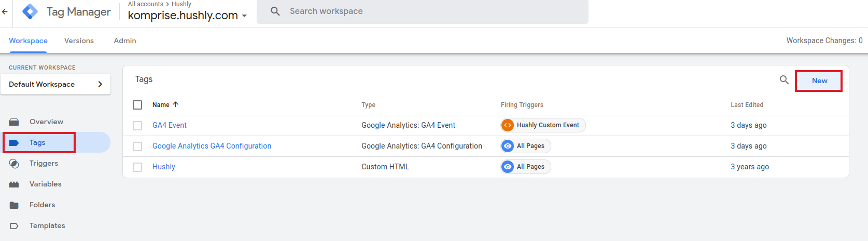Click the Triggers sidebar icon
Viewport: 868px width, 241px height.
(x=14, y=164)
